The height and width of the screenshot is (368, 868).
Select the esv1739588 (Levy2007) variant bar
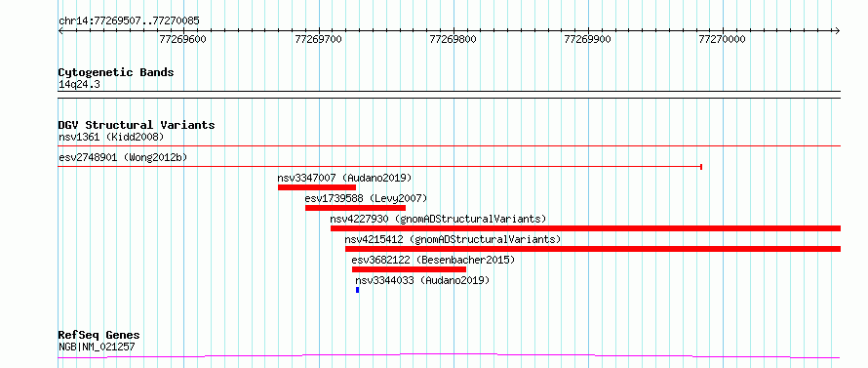tap(355, 208)
